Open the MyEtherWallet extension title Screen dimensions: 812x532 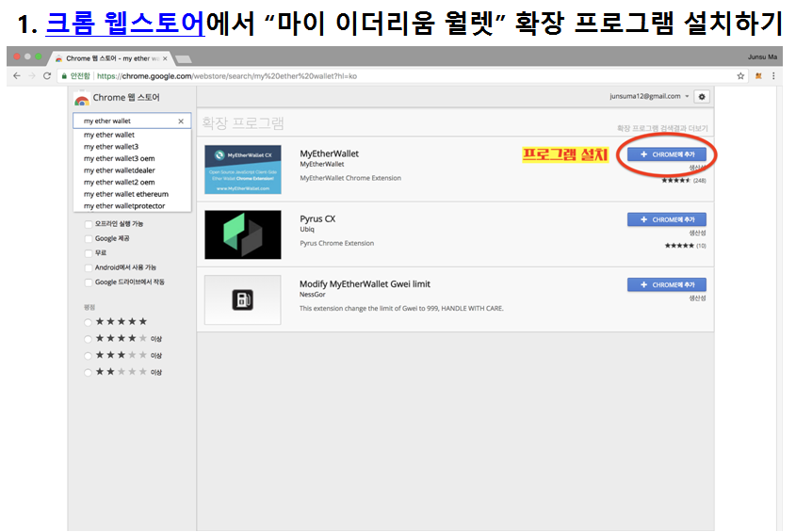[x=330, y=153]
